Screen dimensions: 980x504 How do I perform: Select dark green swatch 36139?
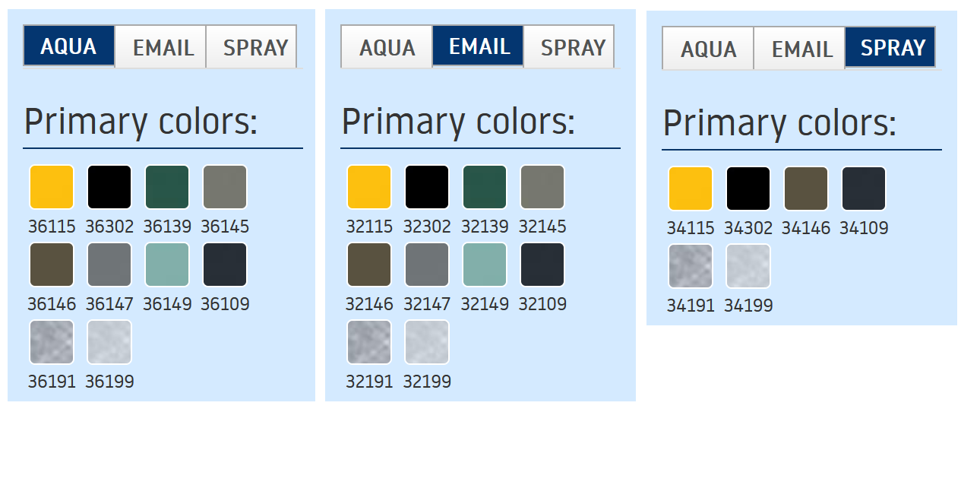coord(167,187)
